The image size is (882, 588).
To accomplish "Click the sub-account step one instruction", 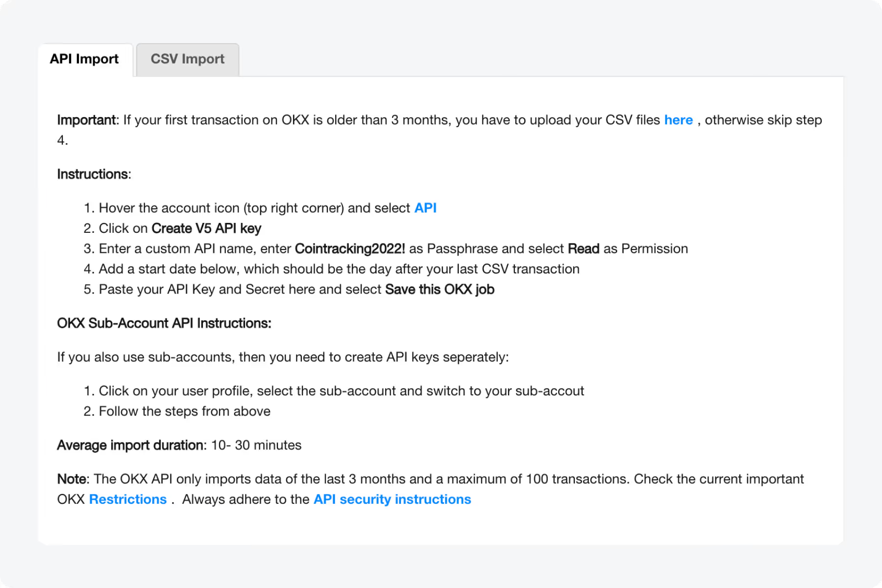I will point(342,391).
